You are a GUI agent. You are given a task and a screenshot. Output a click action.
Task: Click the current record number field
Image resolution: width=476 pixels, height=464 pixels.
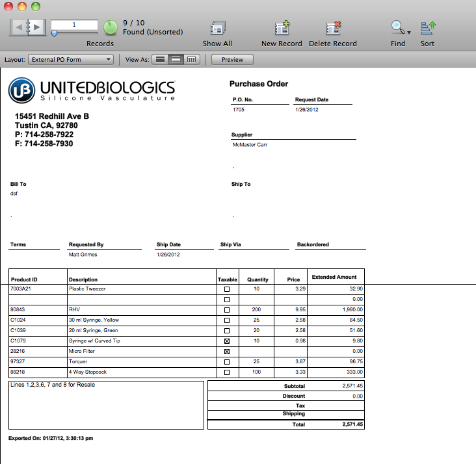coord(74,25)
